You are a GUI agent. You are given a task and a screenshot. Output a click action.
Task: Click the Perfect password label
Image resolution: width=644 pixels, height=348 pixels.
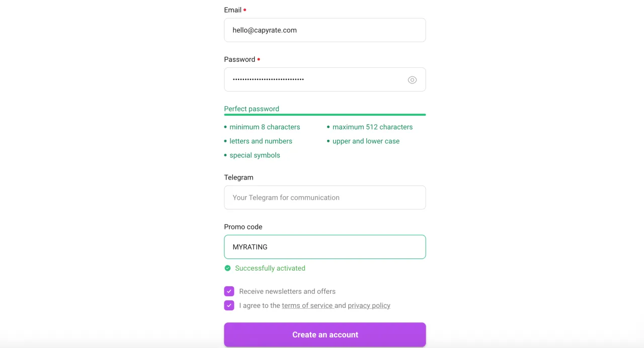(252, 109)
